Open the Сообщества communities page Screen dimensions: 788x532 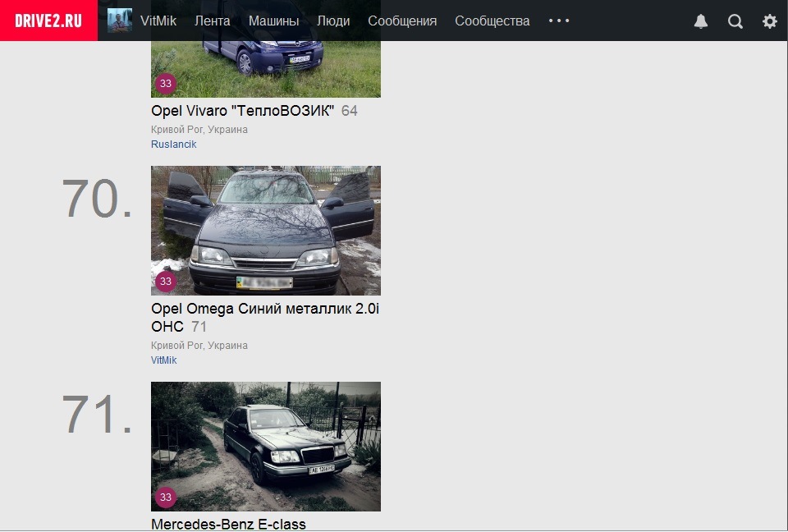click(492, 21)
